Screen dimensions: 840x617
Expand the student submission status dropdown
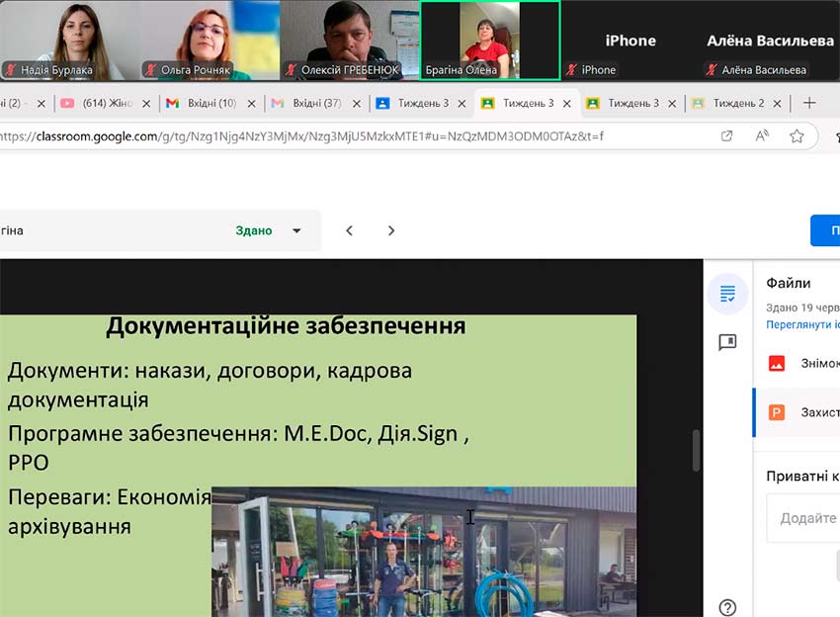[x=295, y=230]
